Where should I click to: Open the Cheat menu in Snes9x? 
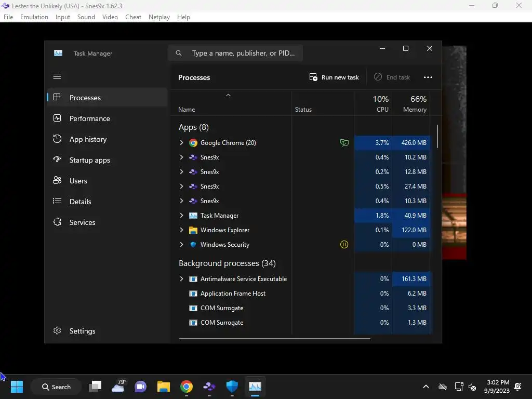tap(133, 17)
